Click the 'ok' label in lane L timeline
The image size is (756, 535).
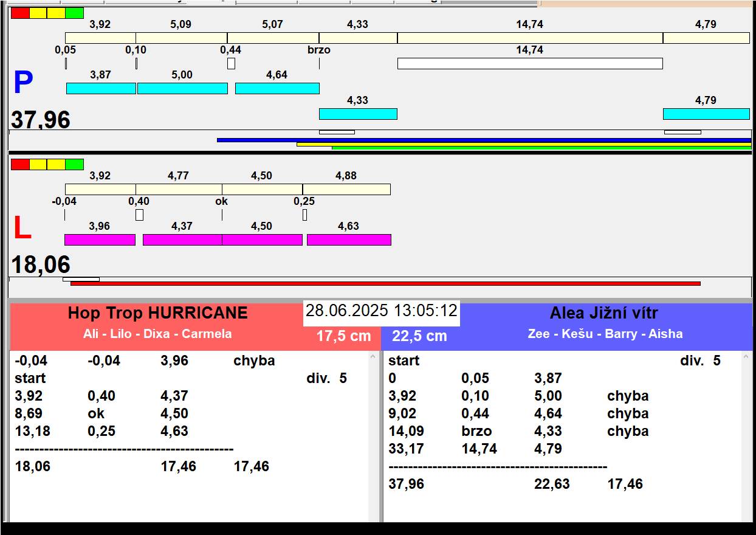222,201
